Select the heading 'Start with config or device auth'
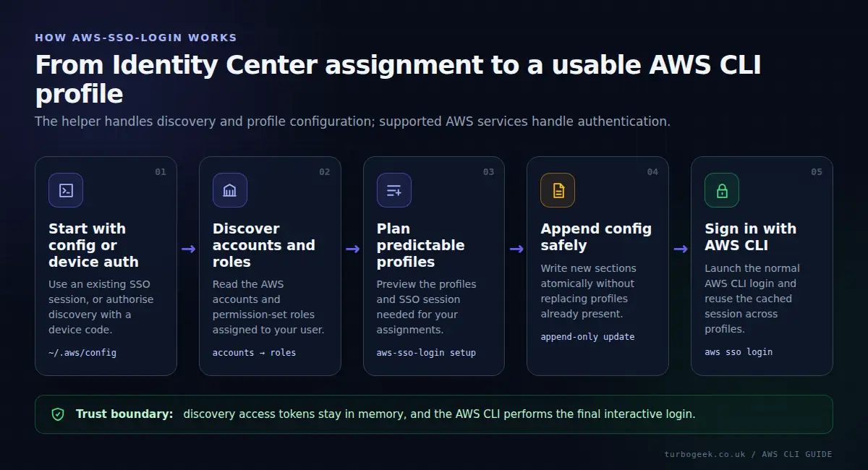The height and width of the screenshot is (470, 868). tap(93, 245)
